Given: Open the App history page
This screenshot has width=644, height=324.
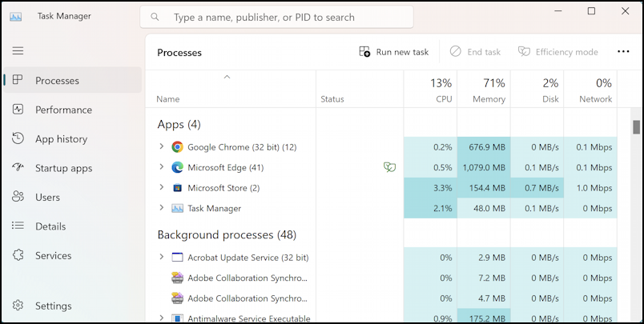Looking at the screenshot, I should pos(73,138).
